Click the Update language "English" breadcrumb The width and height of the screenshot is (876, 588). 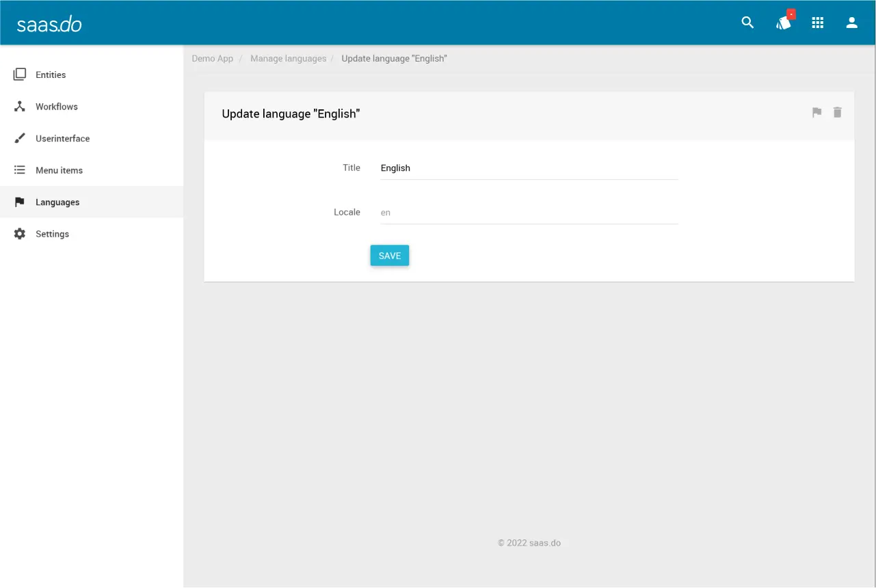(x=394, y=59)
